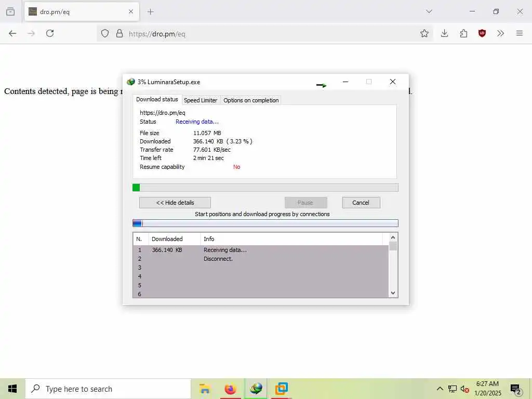Open the Options on completion tab

coord(251,100)
